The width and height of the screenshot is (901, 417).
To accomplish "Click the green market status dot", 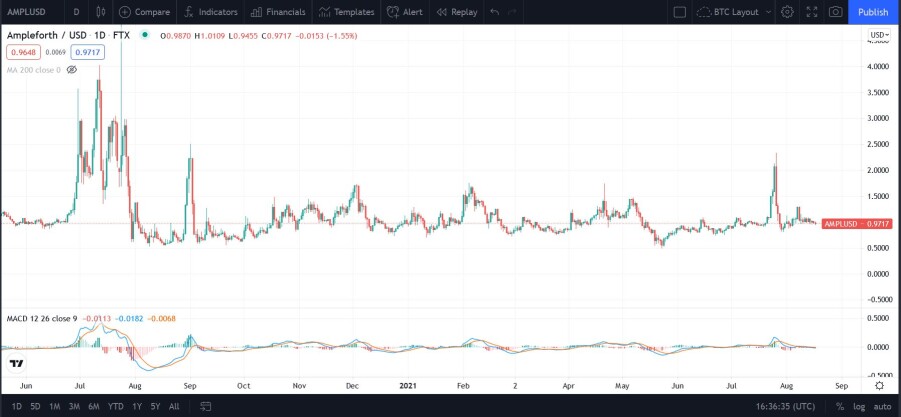I will (144, 35).
